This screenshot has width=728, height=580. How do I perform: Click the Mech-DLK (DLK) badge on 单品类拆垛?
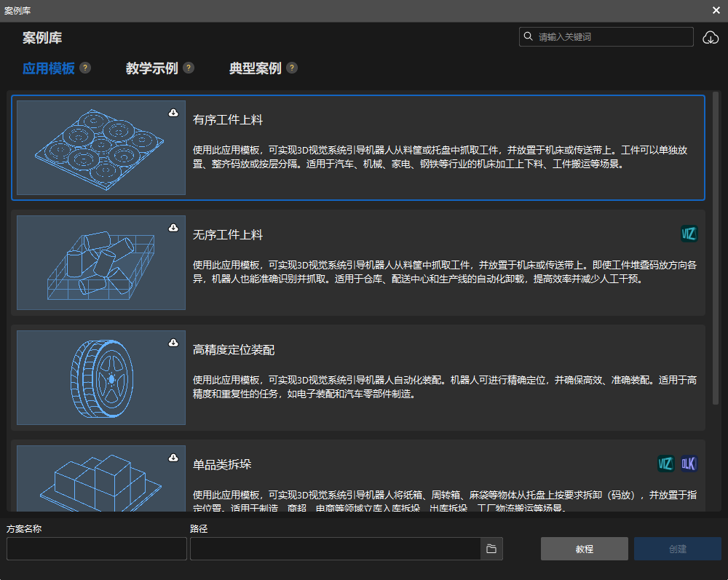click(689, 464)
